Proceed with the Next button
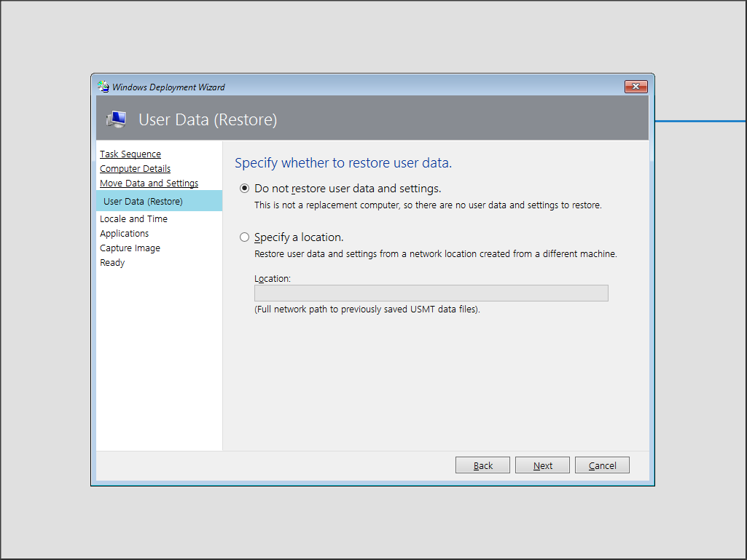This screenshot has height=560, width=747. 542,465
